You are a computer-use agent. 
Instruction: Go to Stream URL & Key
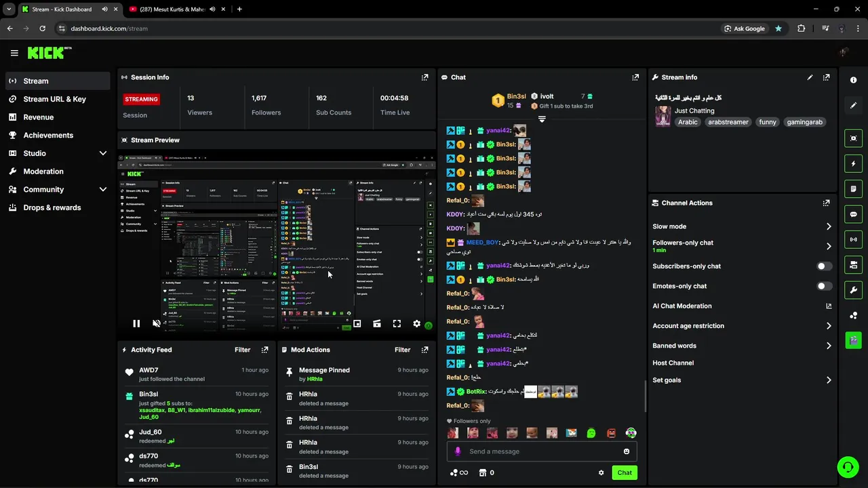click(x=57, y=99)
